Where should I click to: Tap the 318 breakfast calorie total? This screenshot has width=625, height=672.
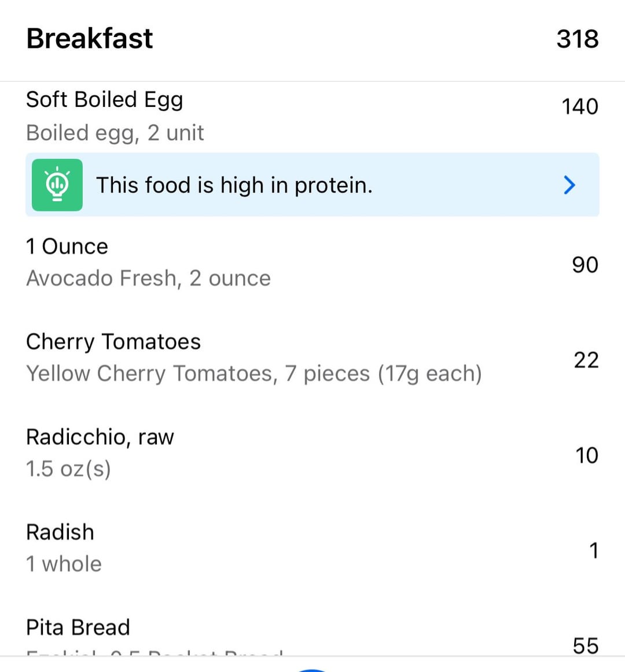click(578, 39)
